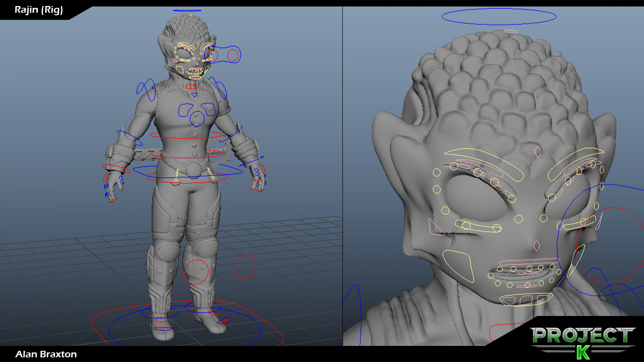The height and width of the screenshot is (362, 644).
Task: Select yellow cheek control in face close-up
Action: point(458,266)
